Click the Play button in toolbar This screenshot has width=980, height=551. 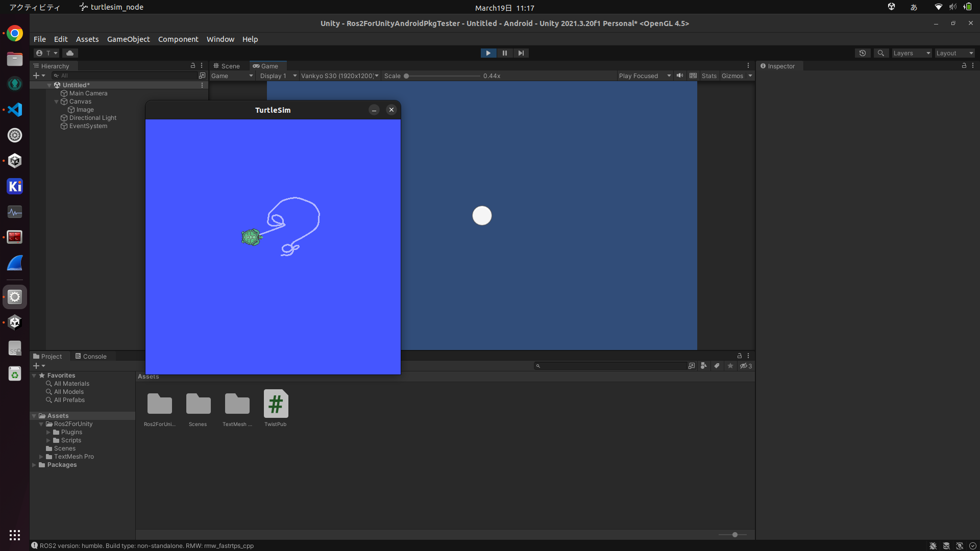(x=488, y=53)
